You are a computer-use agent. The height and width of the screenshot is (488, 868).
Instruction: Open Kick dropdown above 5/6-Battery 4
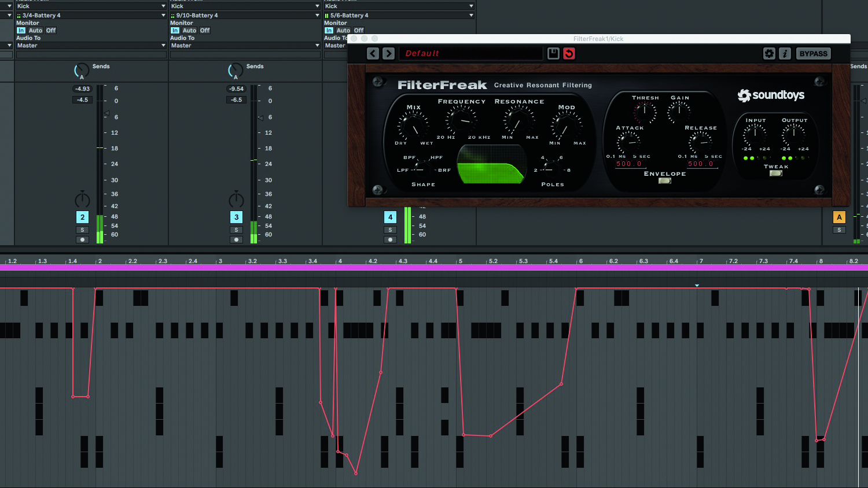(399, 6)
